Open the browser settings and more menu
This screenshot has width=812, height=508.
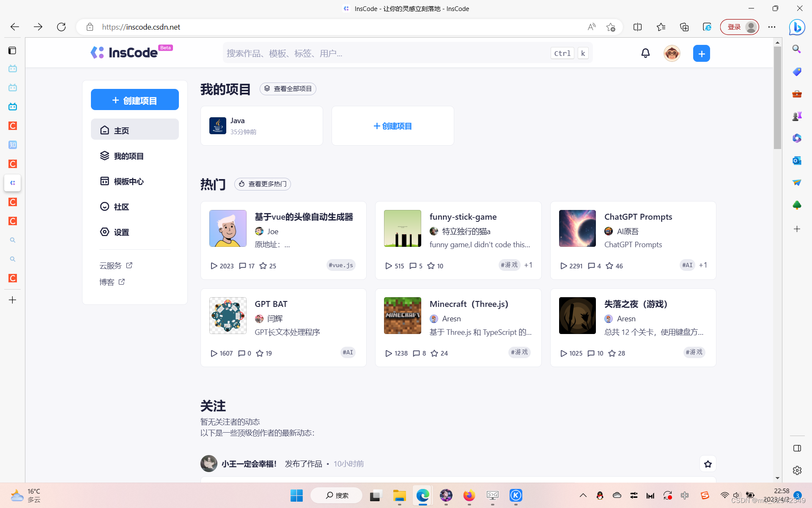[772, 27]
